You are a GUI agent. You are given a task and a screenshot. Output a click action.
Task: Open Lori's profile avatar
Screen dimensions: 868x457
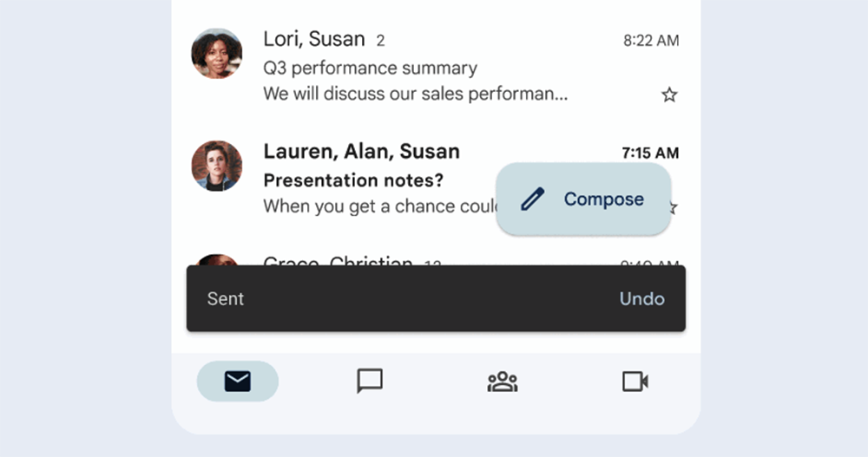[216, 54]
